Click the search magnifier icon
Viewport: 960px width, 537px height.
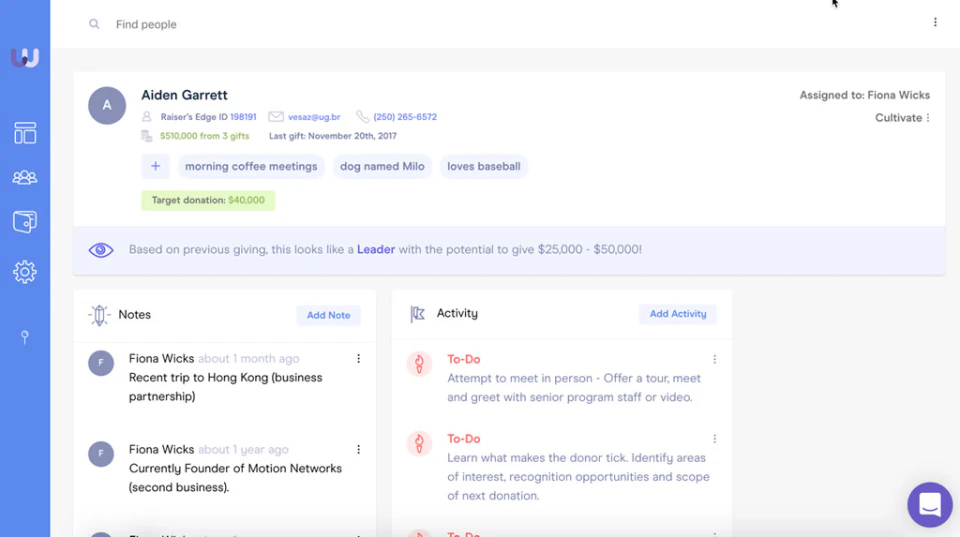[x=94, y=24]
